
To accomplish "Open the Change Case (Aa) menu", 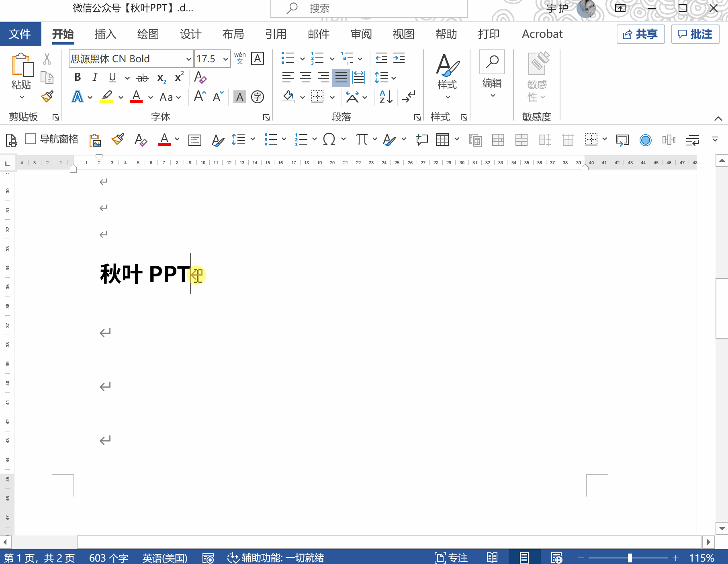I will click(x=170, y=97).
